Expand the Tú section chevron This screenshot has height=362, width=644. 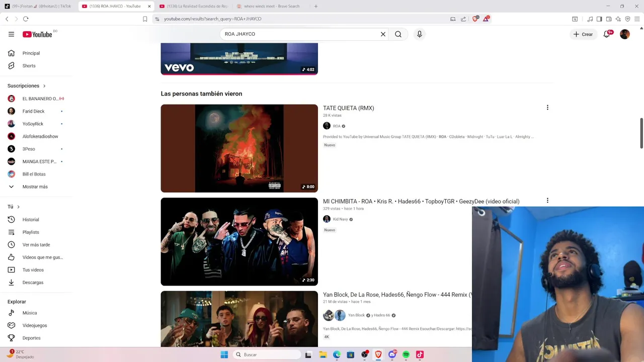click(x=19, y=207)
